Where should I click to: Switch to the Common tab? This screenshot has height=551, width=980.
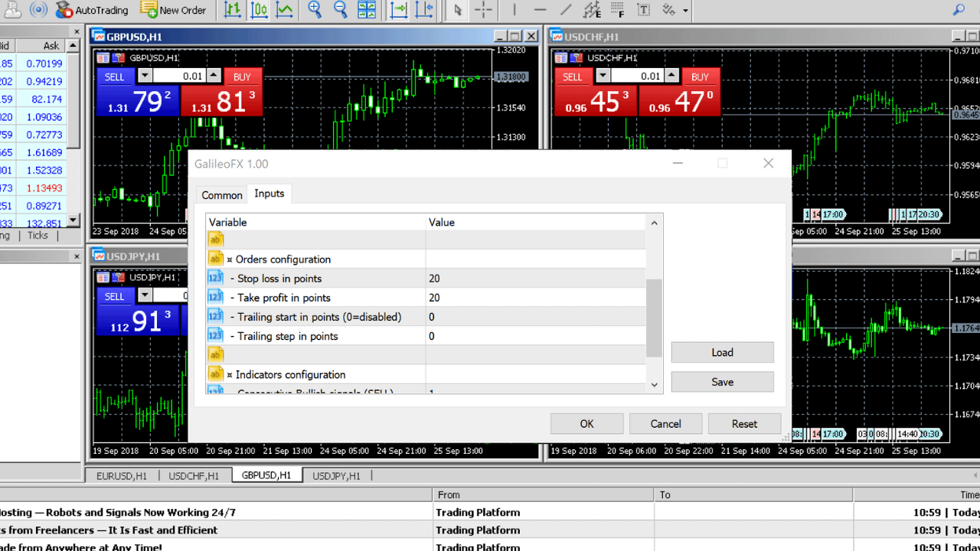point(222,195)
